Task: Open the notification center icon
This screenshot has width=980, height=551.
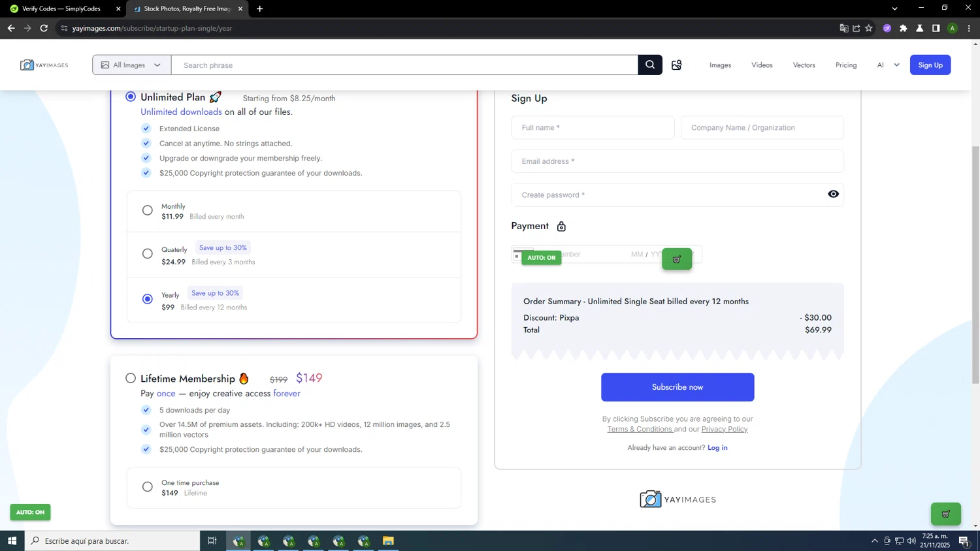Action: click(964, 541)
